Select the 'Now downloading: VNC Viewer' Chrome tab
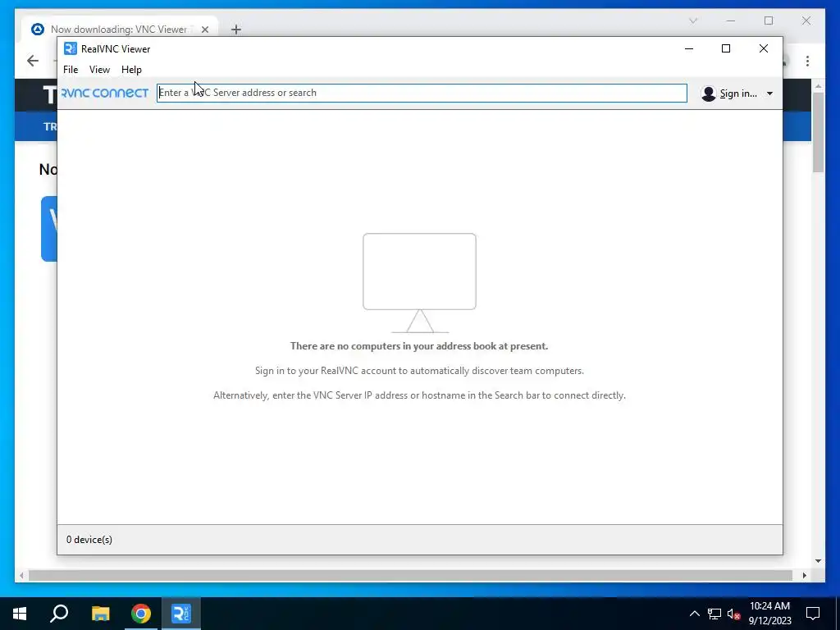 coord(120,30)
